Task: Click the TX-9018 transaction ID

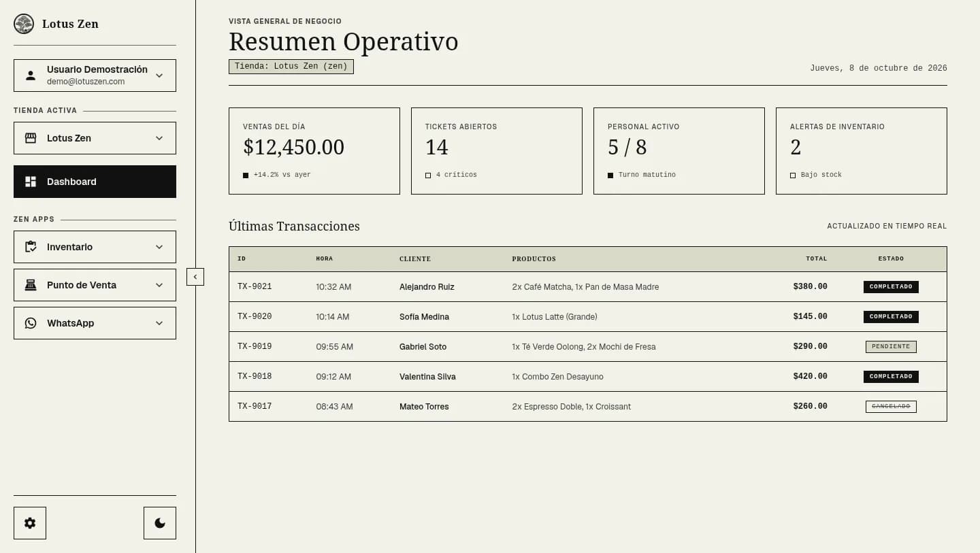Action: pyautogui.click(x=255, y=377)
